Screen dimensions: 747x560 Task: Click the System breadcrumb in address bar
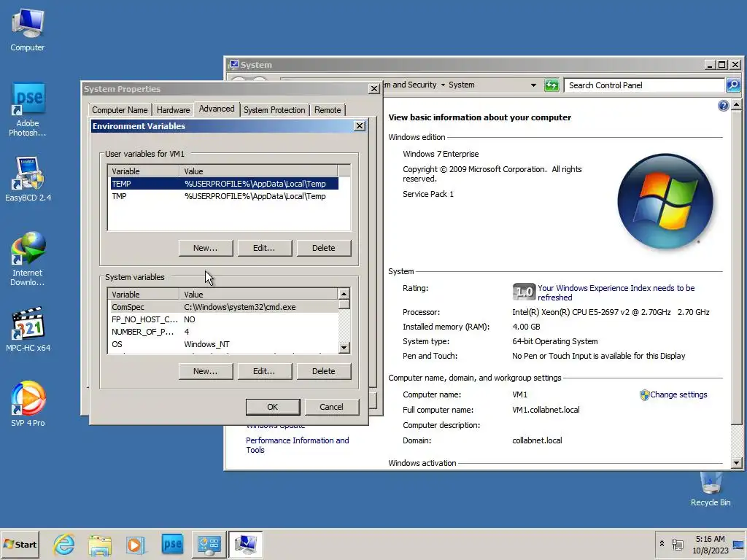(x=461, y=85)
